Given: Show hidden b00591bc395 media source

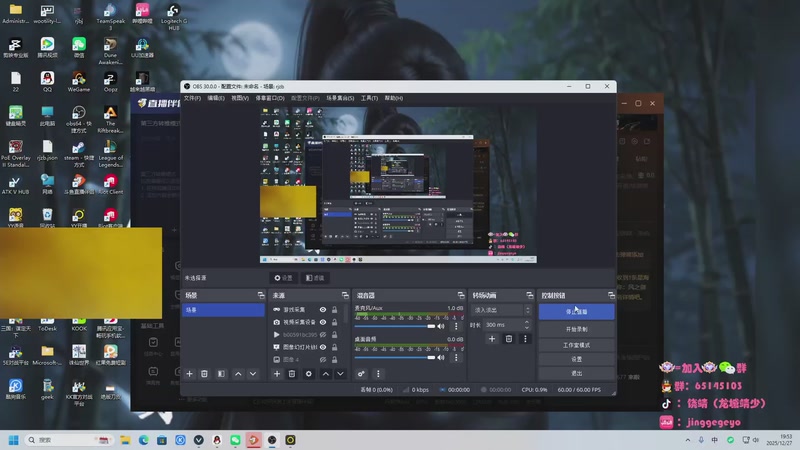Looking at the screenshot, I should tap(323, 335).
